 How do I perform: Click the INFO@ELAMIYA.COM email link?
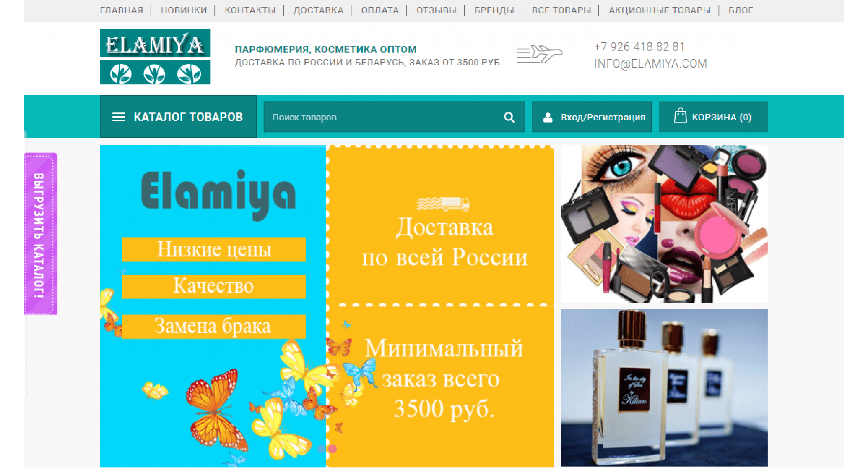650,63
